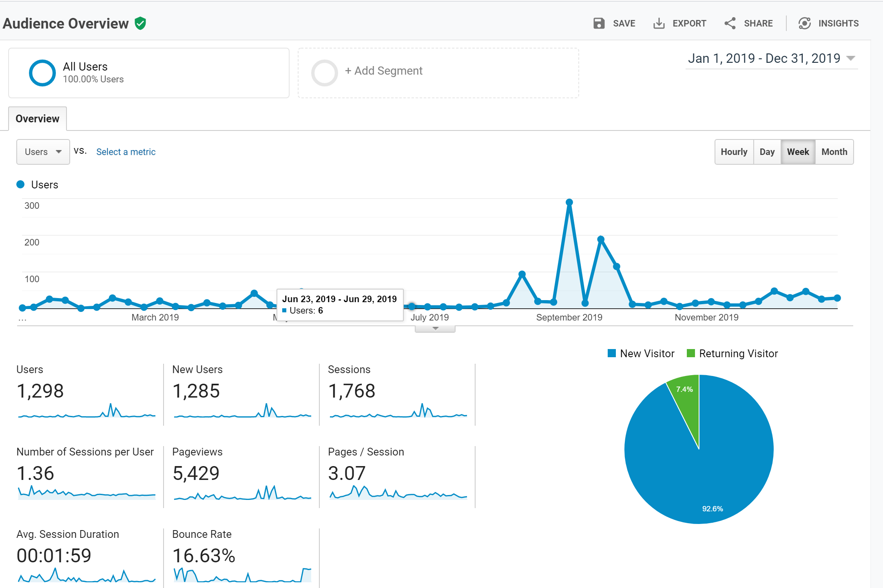Click the Pageviews label
883x588 pixels.
[197, 452]
